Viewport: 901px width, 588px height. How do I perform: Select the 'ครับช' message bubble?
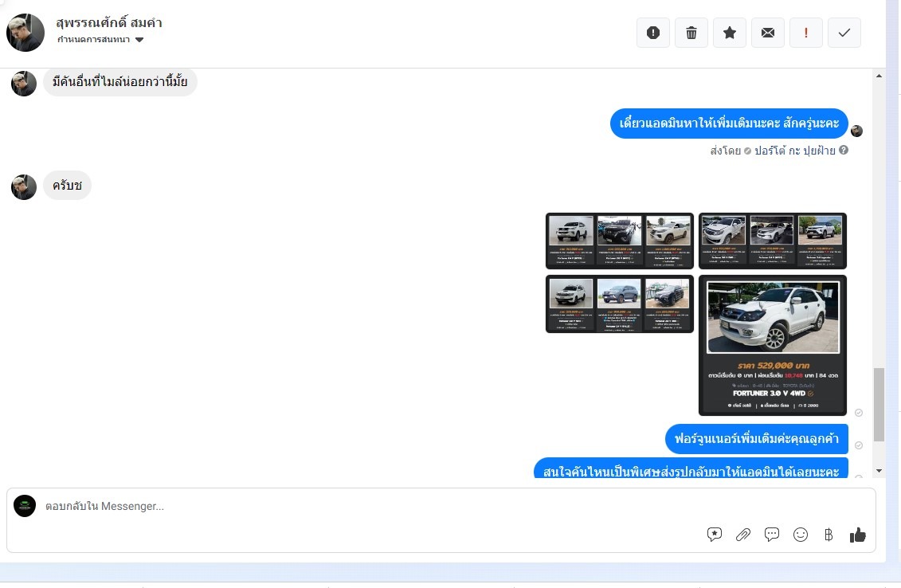click(67, 186)
